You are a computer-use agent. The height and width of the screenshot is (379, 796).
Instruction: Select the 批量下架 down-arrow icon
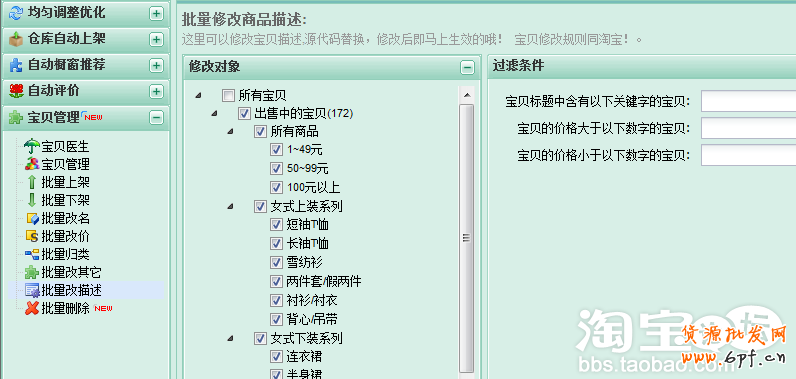pyautogui.click(x=32, y=200)
